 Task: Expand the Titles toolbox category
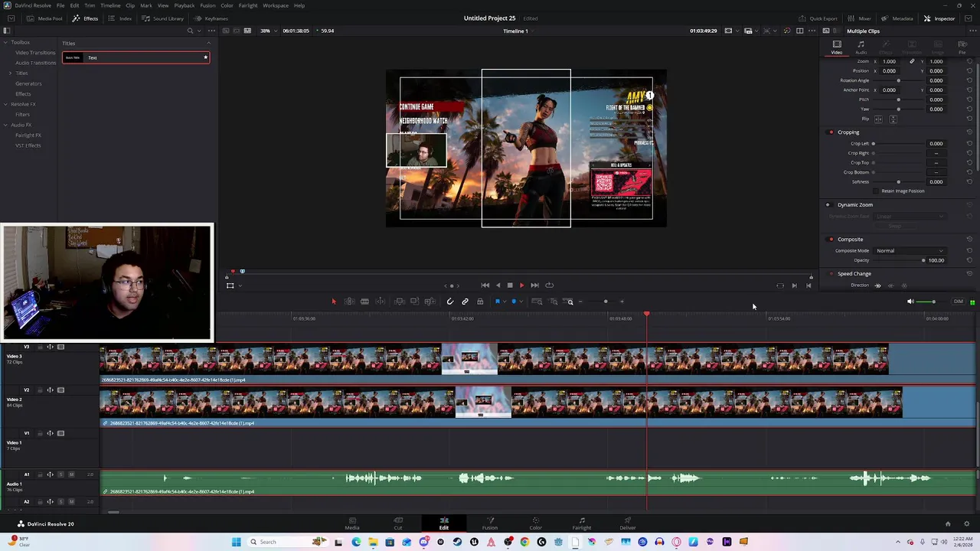click(11, 73)
